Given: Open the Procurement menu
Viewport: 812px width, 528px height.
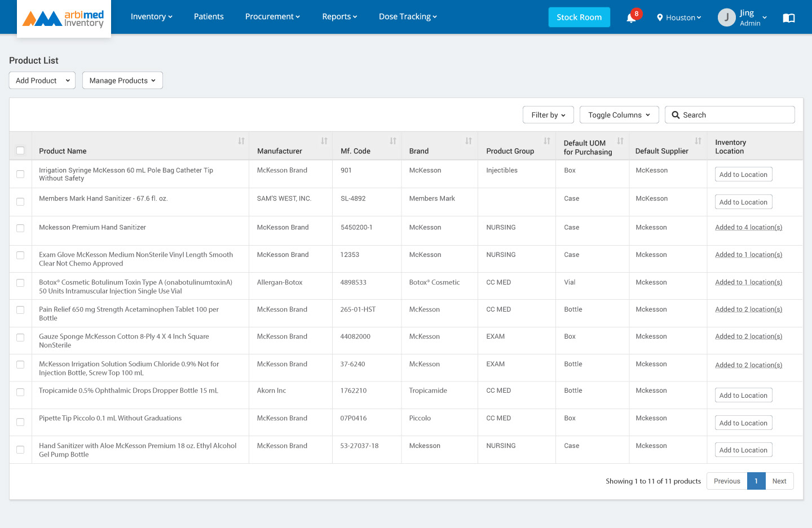Looking at the screenshot, I should point(272,17).
